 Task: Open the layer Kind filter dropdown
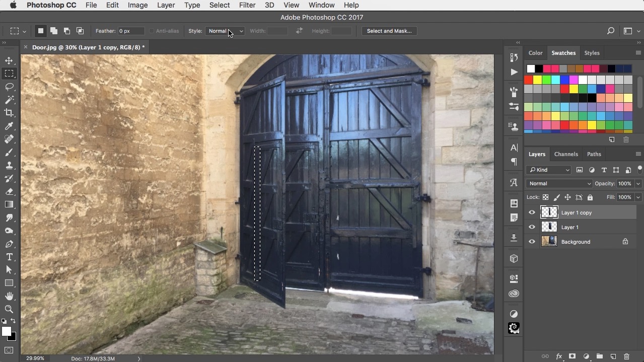click(x=549, y=170)
